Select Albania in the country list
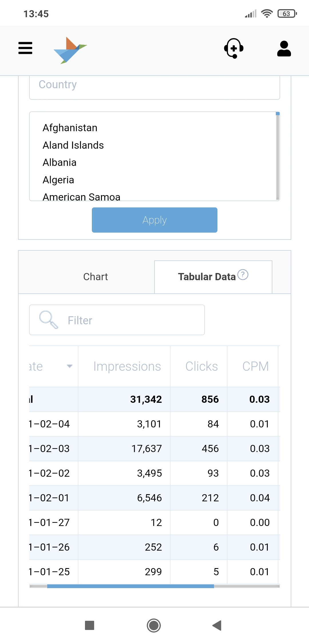Viewport: 309px width, 644px height. click(60, 162)
